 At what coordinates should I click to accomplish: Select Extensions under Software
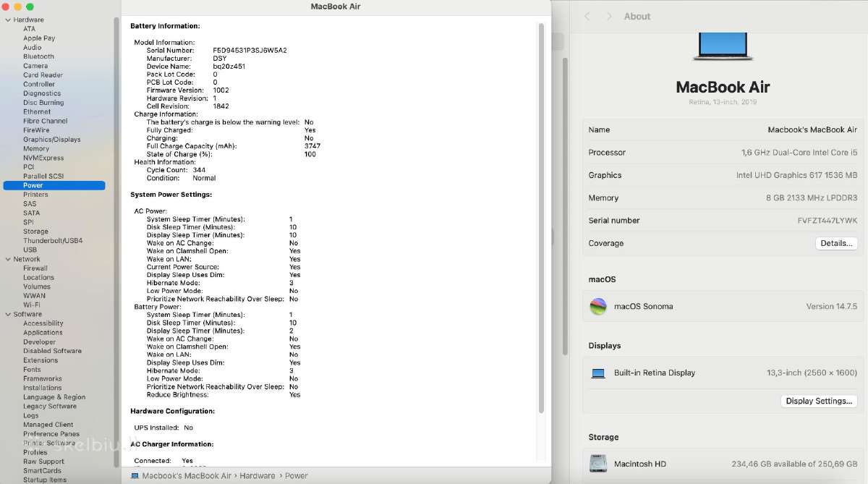(41, 360)
